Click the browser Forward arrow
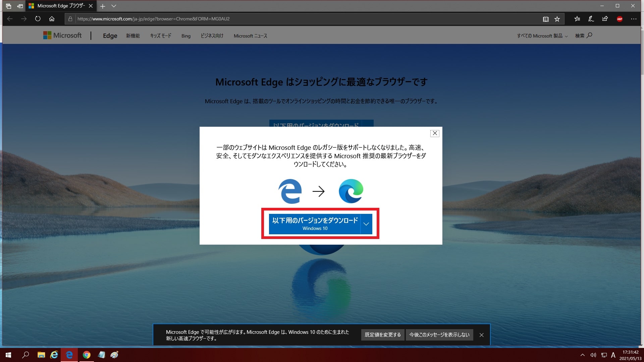The height and width of the screenshot is (362, 644). [x=24, y=19]
